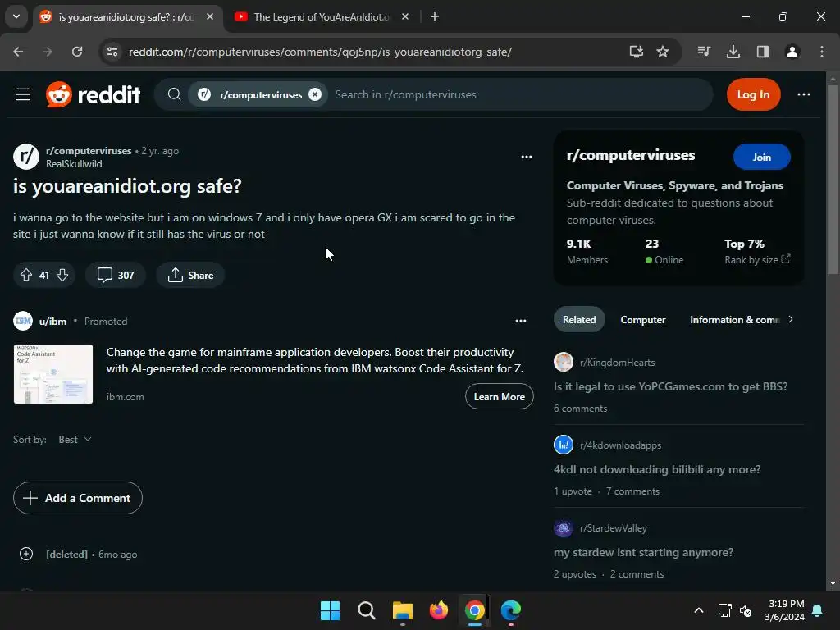Open Reddit header three-dot options menu

pos(804,95)
